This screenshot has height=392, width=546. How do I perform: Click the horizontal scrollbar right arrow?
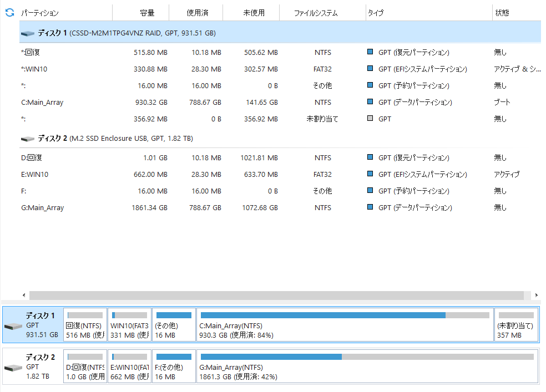pyautogui.click(x=536, y=296)
